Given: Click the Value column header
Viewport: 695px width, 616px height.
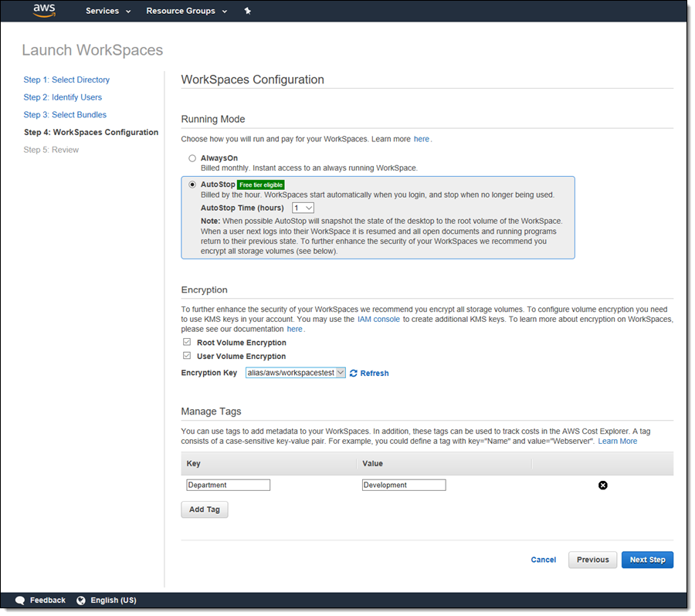Looking at the screenshot, I should tap(372, 464).
